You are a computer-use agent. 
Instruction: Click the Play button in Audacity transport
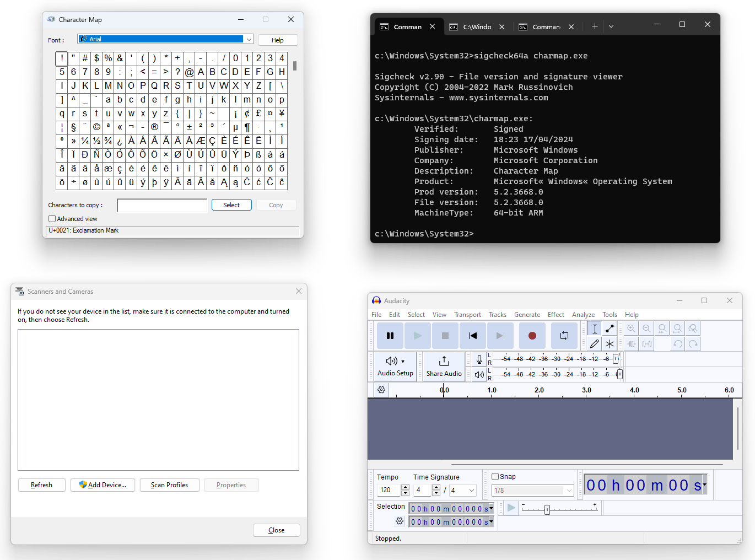pyautogui.click(x=418, y=336)
